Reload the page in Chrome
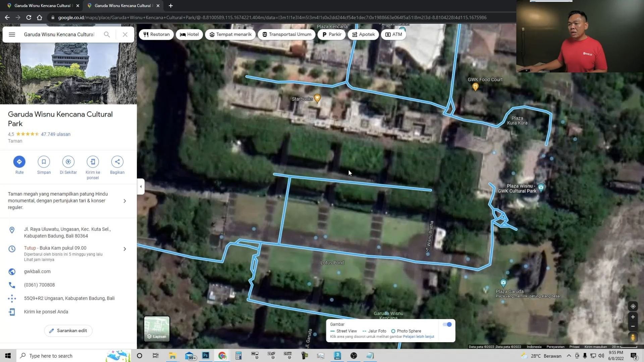The width and height of the screenshot is (644, 362). (x=29, y=17)
